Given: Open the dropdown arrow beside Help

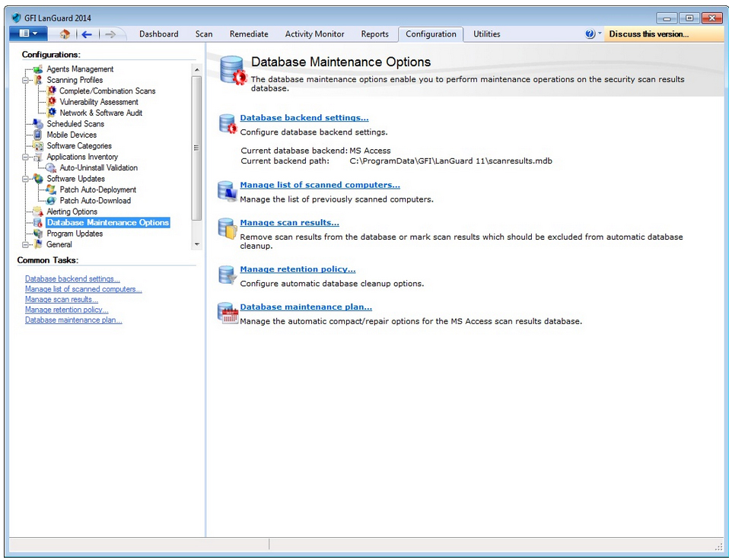Looking at the screenshot, I should point(600,33).
